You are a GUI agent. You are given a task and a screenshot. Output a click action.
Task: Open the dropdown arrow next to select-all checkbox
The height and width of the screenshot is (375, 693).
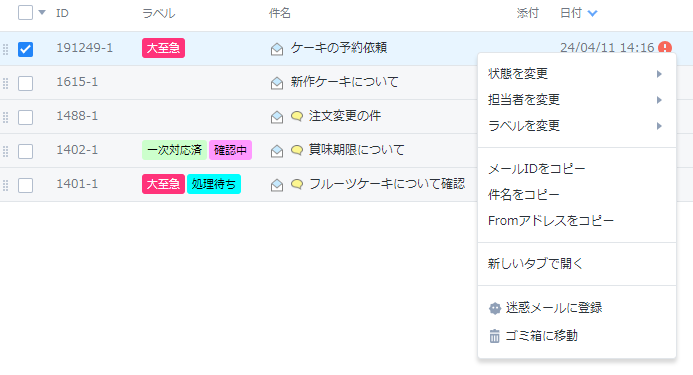[x=42, y=12]
